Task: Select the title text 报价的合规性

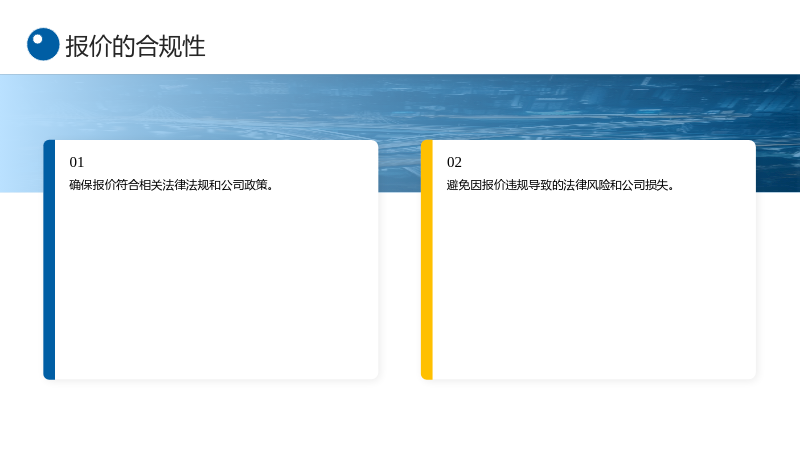Action: (135, 46)
